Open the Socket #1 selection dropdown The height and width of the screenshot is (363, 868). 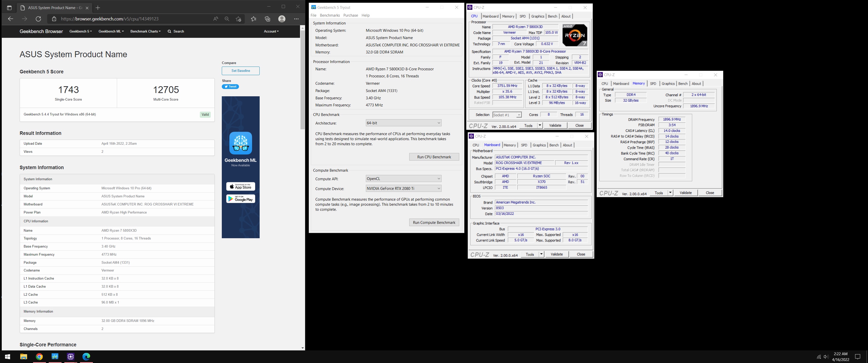pyautogui.click(x=507, y=115)
